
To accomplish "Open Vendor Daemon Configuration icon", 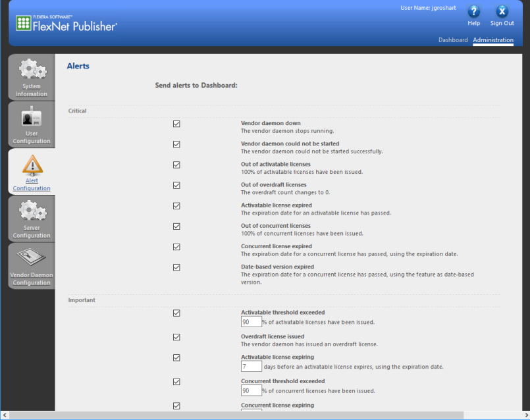I will click(x=32, y=257).
